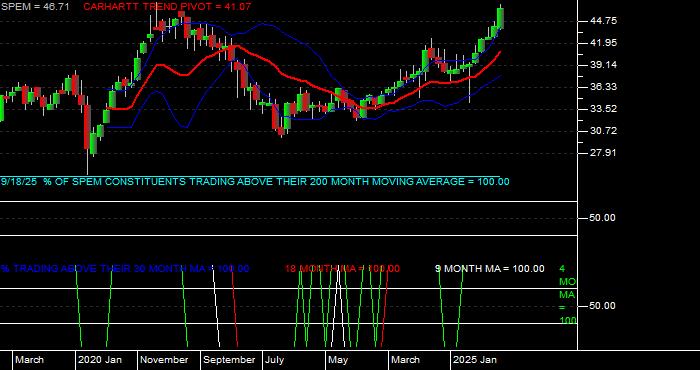Click the 9 MONTH MA = 100.00 label

(490, 269)
